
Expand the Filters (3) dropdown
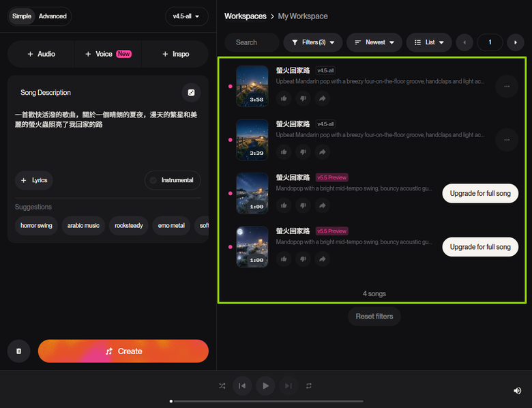[x=313, y=42]
